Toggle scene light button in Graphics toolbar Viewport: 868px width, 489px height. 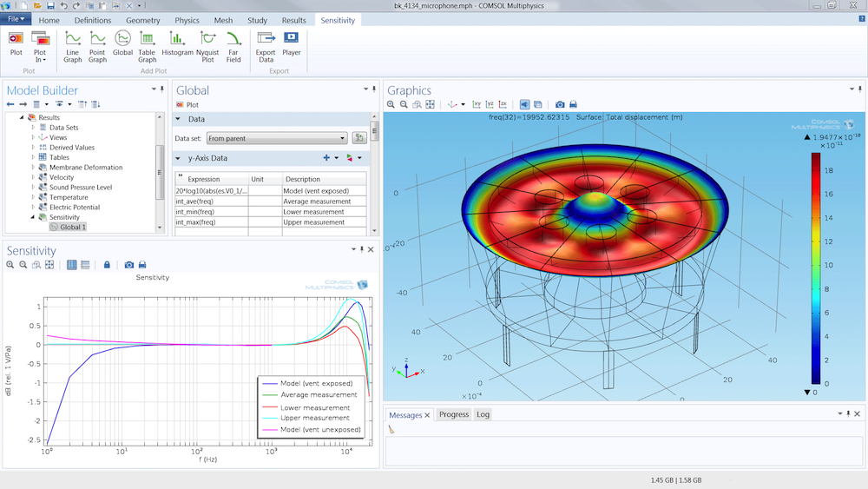(525, 104)
